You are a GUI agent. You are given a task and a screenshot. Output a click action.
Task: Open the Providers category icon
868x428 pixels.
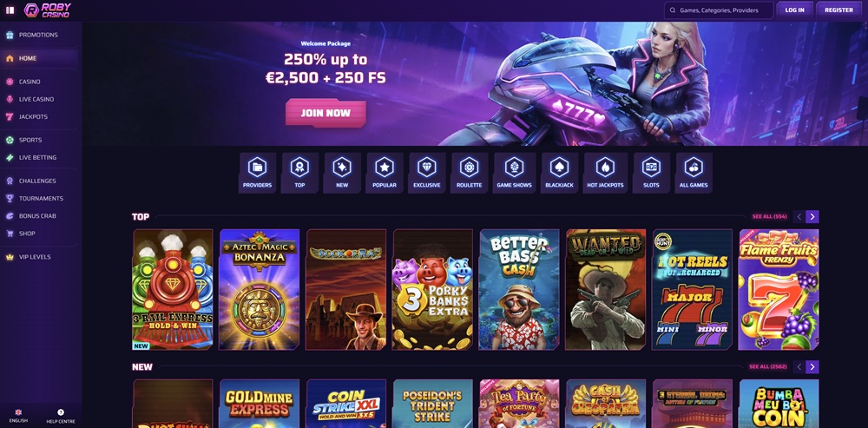point(257,173)
